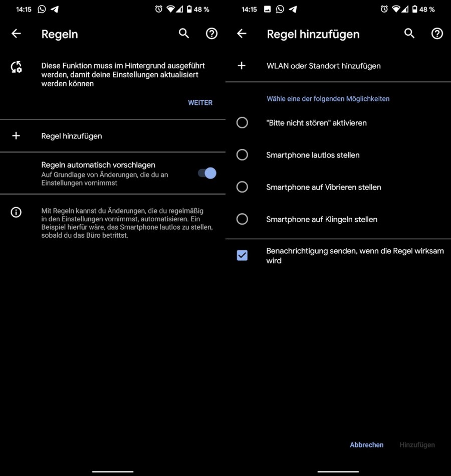Select "Bitte nicht stören" aktivieren option
This screenshot has height=476, width=451.
pyautogui.click(x=242, y=123)
